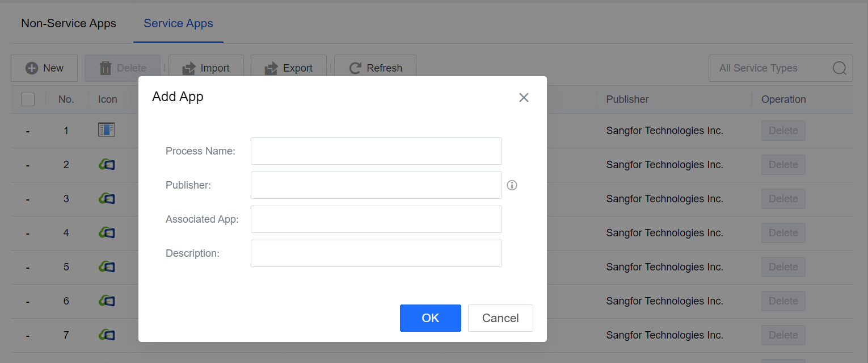
Task: Click the app icon in row 6
Action: coord(107,301)
